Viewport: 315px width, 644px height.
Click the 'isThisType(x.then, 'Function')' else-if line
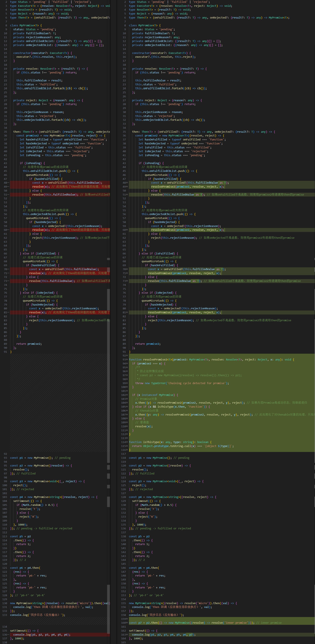coord(171,406)
